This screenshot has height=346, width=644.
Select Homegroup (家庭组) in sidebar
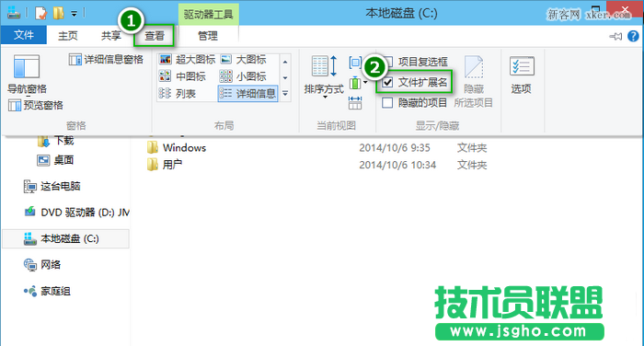coord(47,292)
